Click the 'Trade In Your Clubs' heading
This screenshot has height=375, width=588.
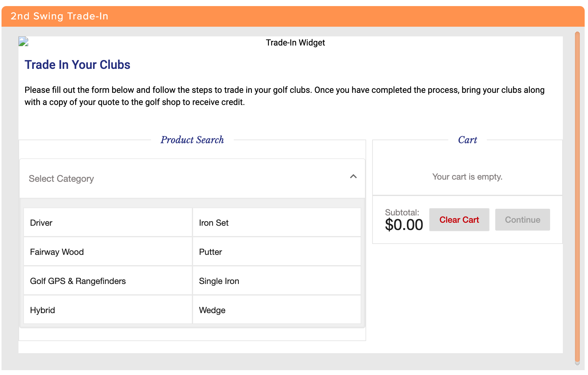(x=77, y=65)
